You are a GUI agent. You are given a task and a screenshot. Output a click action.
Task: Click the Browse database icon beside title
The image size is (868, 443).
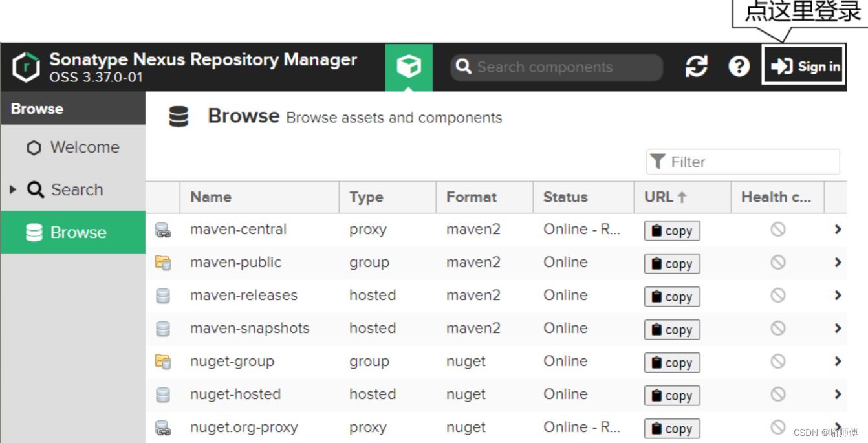pos(179,117)
